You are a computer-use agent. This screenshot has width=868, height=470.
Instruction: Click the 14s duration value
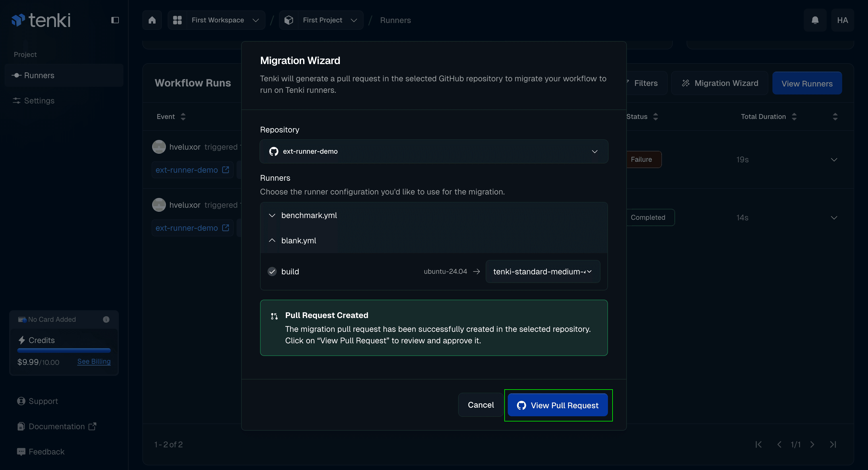point(742,217)
